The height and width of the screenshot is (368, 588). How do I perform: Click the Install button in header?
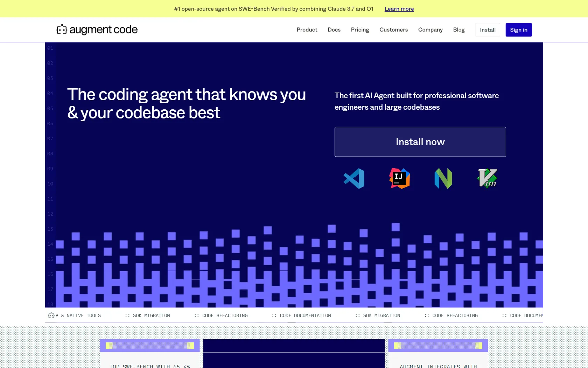click(x=488, y=30)
